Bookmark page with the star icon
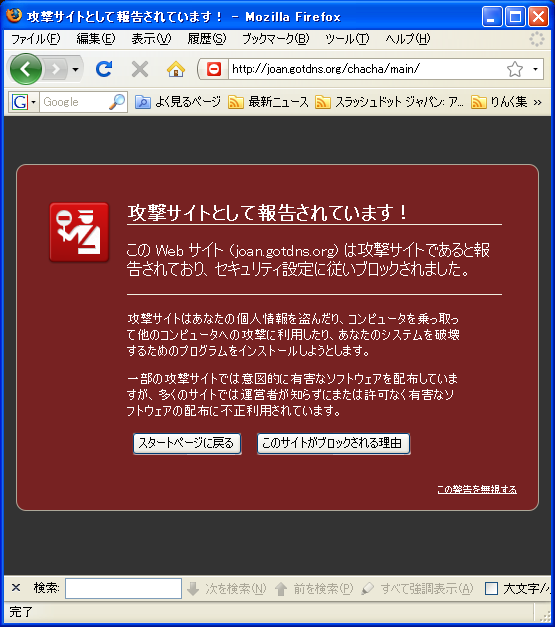 515,69
